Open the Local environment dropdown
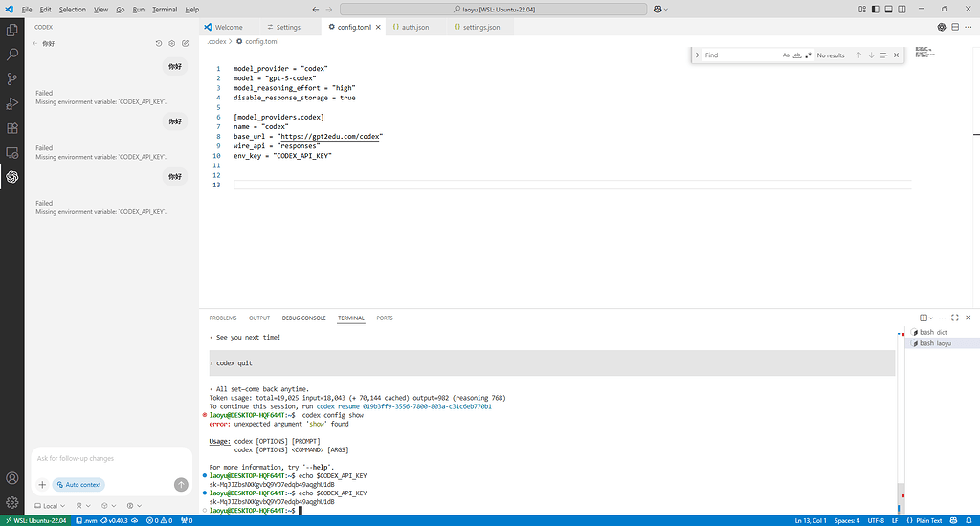Image resolution: width=980 pixels, height=526 pixels. pos(50,506)
